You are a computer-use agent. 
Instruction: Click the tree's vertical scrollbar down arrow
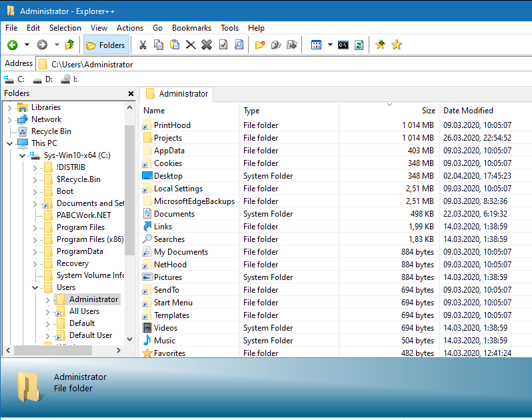tap(129, 339)
